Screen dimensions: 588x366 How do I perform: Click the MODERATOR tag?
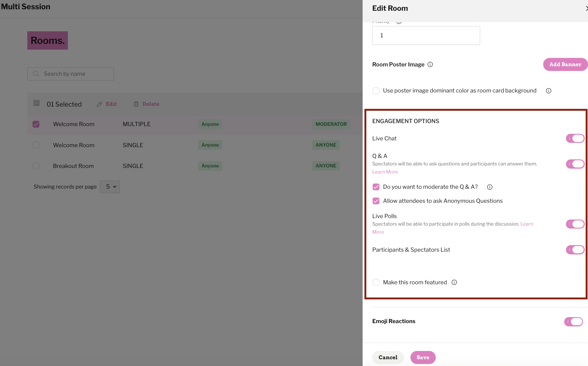tap(331, 124)
